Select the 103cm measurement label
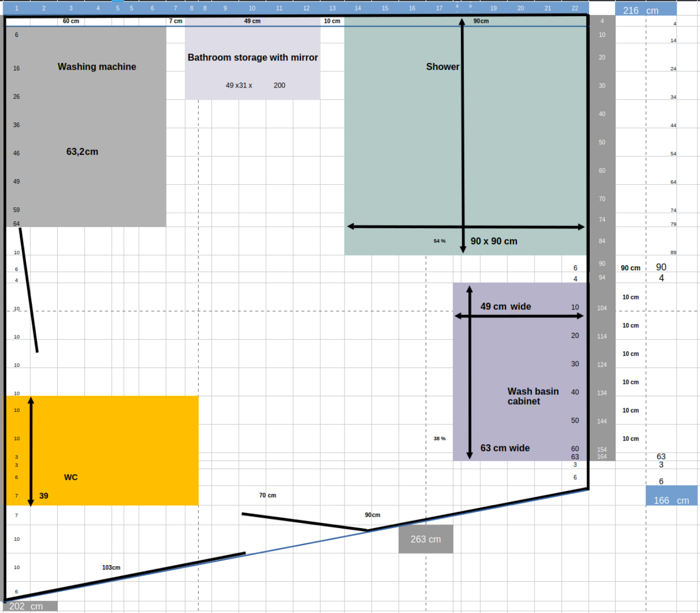The height and width of the screenshot is (613, 700). pyautogui.click(x=111, y=567)
